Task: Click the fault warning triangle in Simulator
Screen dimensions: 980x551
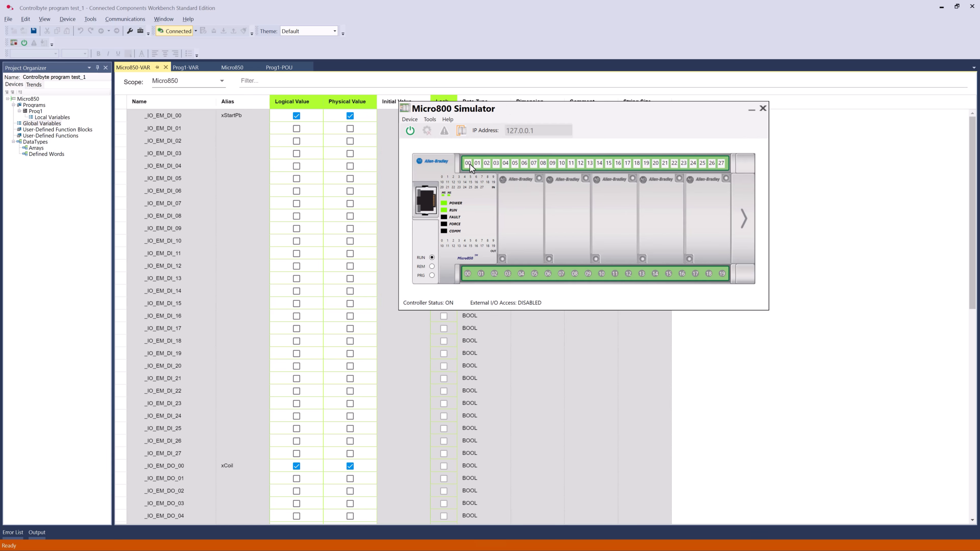Action: 444,131
